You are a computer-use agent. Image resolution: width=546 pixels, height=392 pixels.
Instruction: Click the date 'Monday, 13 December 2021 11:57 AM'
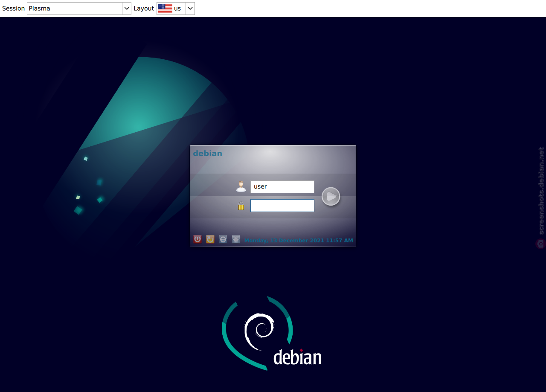pos(299,241)
